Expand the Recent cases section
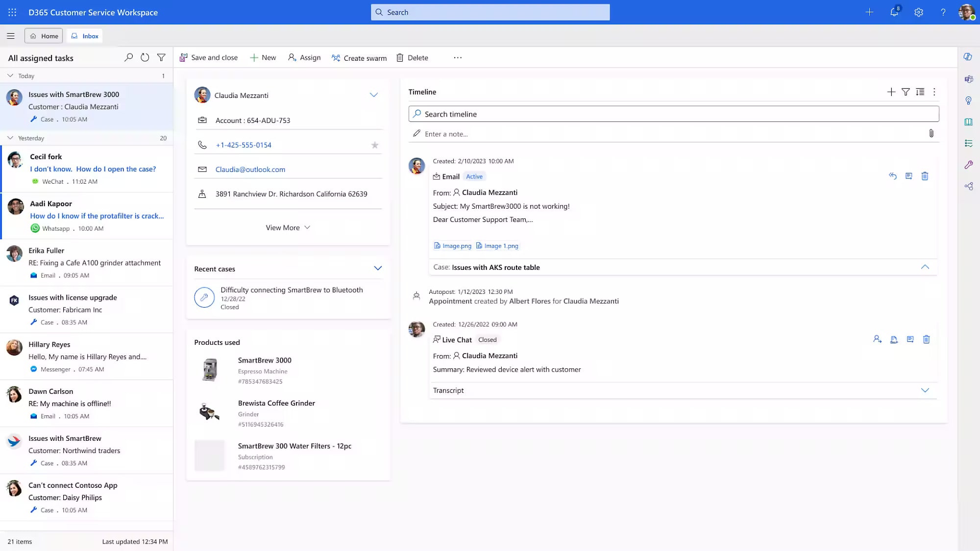The width and height of the screenshot is (980, 551). pyautogui.click(x=378, y=268)
